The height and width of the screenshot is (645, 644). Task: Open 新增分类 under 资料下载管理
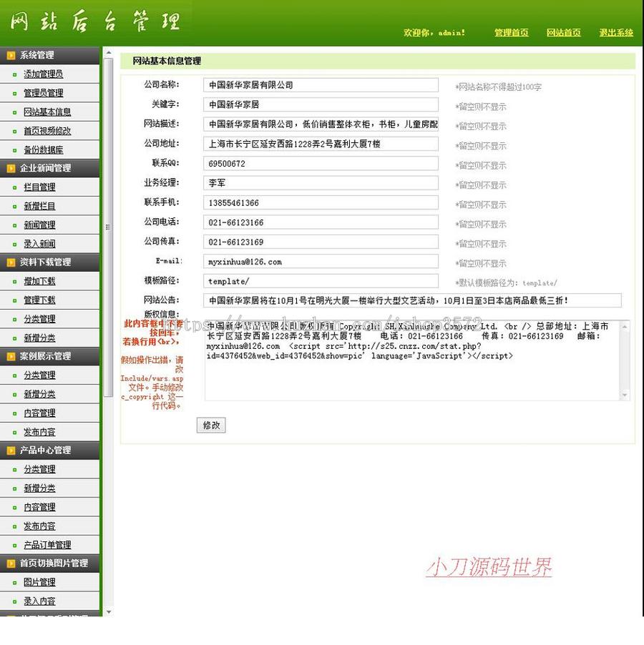click(x=39, y=338)
